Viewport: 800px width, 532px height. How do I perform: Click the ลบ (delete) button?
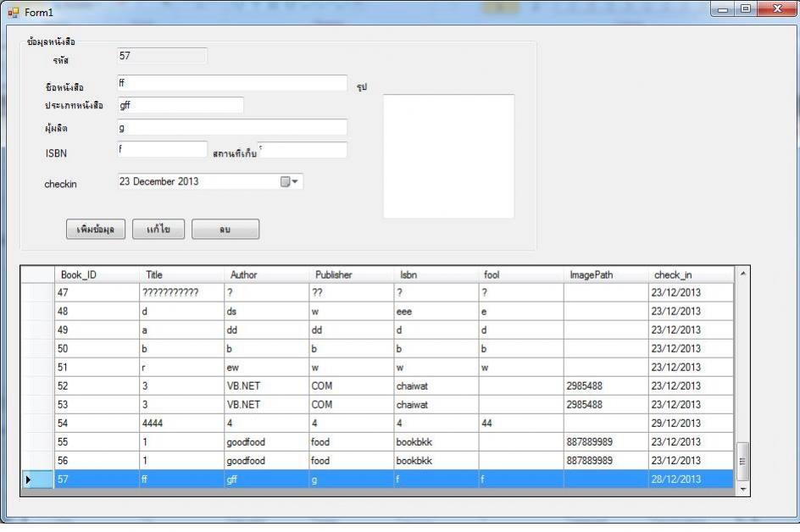click(x=225, y=230)
